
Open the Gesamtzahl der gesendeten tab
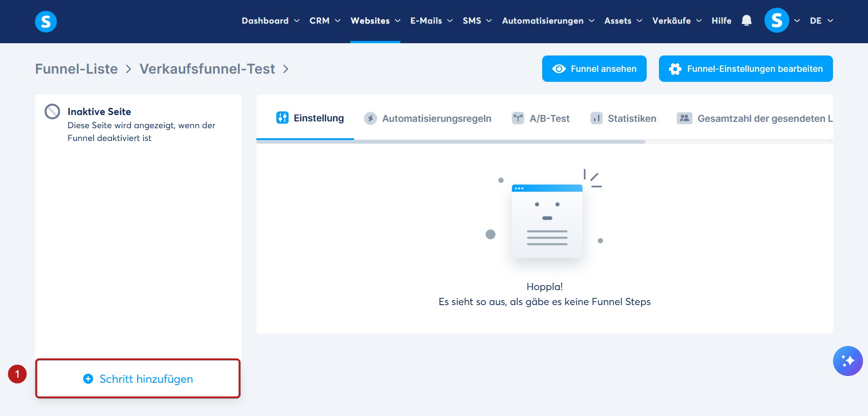[x=755, y=118]
